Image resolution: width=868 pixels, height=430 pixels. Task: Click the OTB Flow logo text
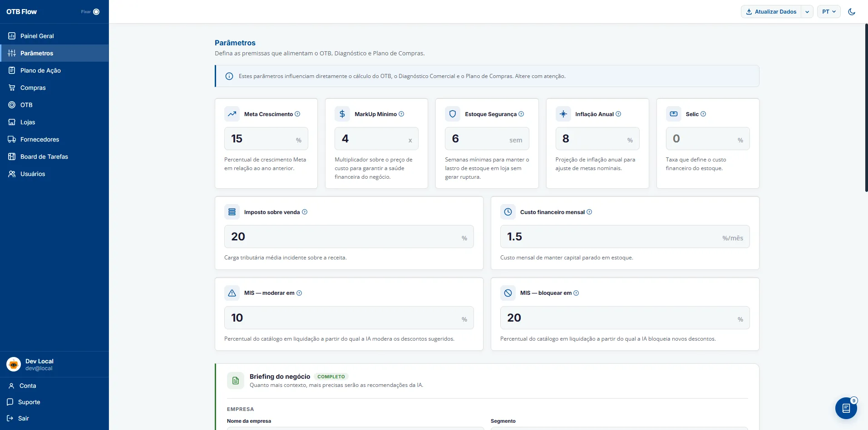(x=22, y=12)
